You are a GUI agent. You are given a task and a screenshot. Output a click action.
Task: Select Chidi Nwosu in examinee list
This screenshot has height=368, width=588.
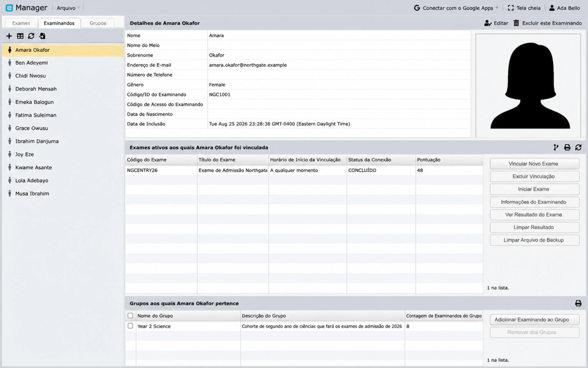[63, 76]
